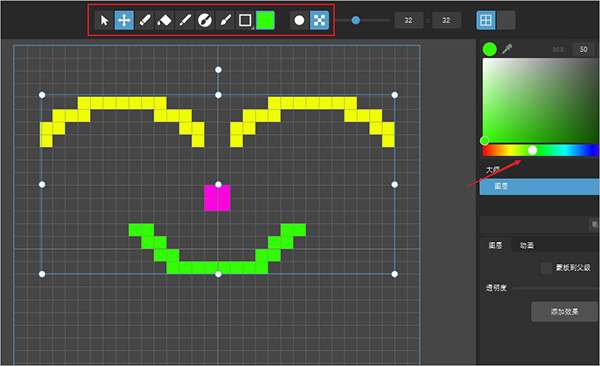Click the blank button beside grid toggle

coord(506,20)
